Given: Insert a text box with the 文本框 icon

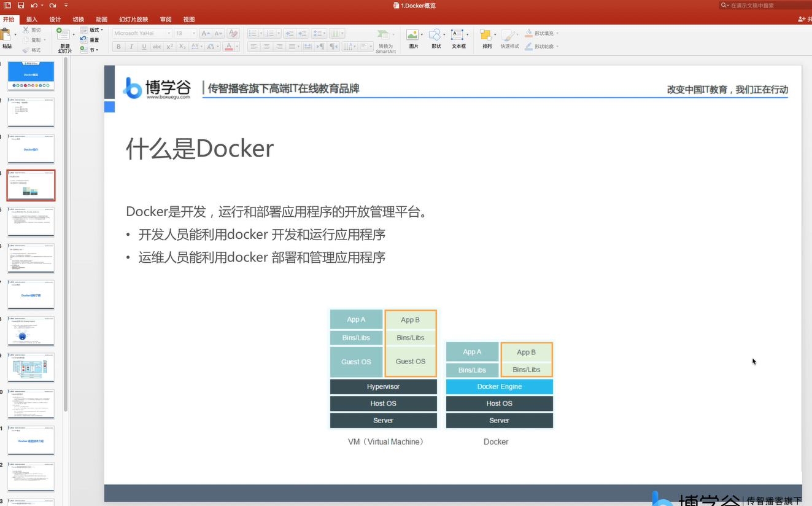Looking at the screenshot, I should coord(457,37).
